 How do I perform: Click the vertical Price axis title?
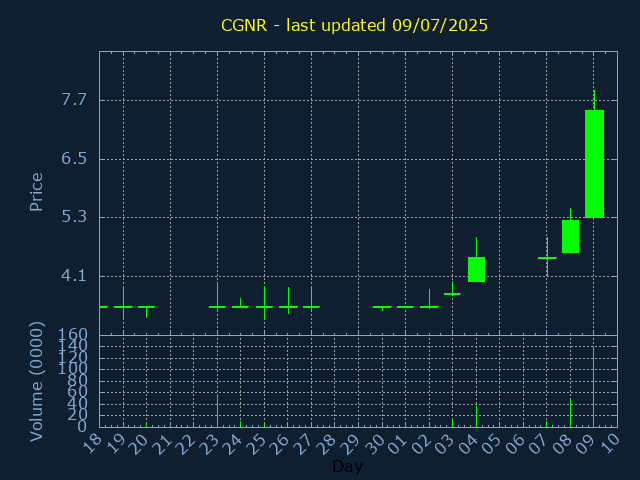(36, 192)
